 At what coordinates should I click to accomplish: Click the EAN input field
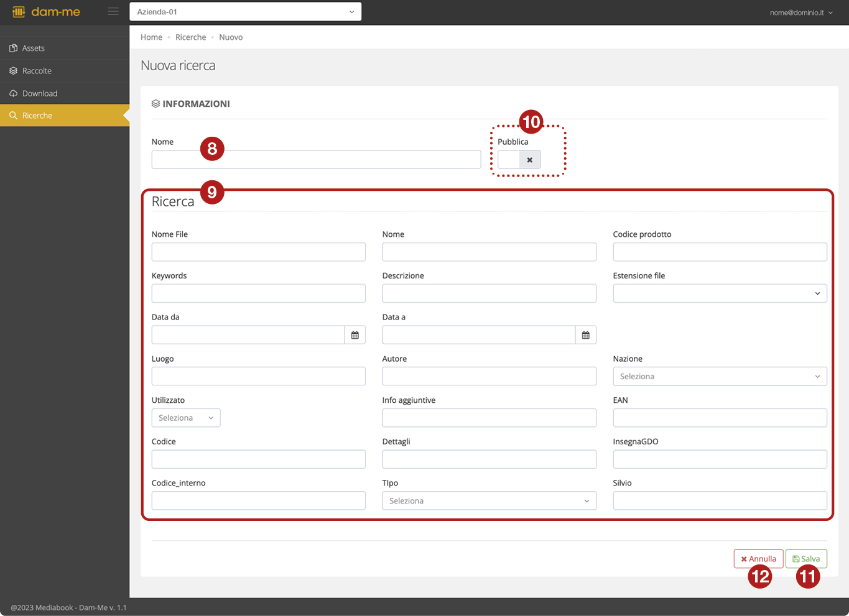720,418
